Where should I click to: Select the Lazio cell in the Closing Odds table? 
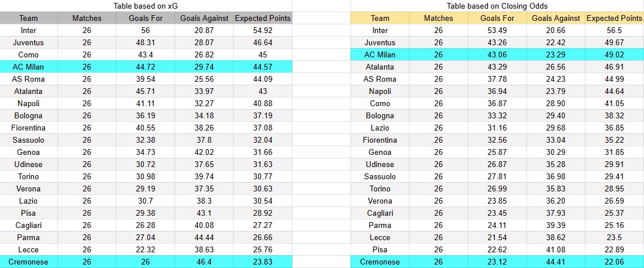coord(380,128)
